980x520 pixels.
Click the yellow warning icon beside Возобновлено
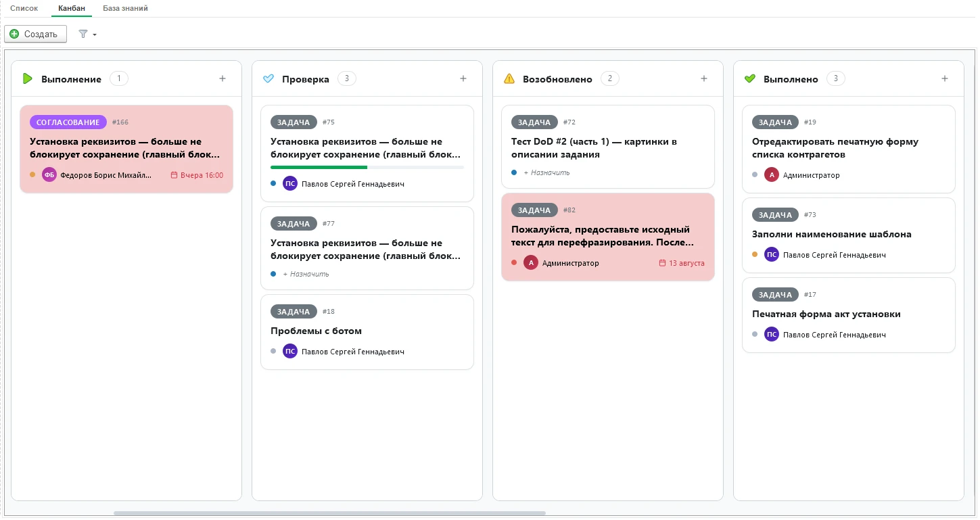509,78
